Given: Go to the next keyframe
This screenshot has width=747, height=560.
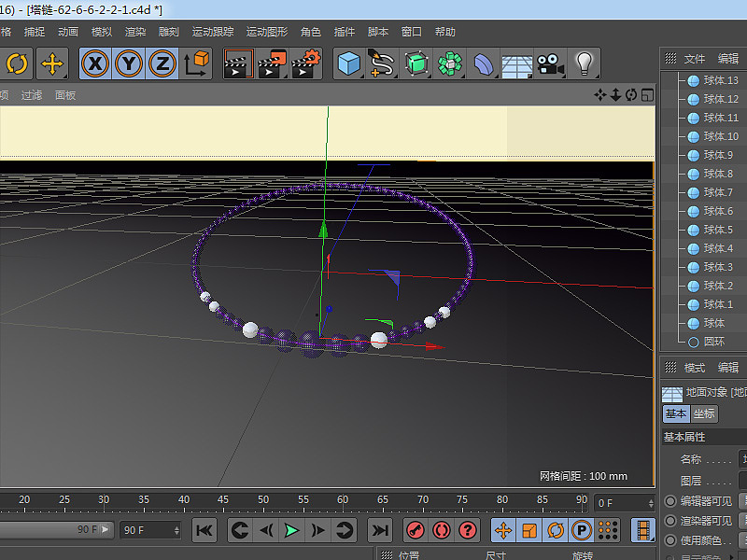Looking at the screenshot, I should tap(344, 530).
